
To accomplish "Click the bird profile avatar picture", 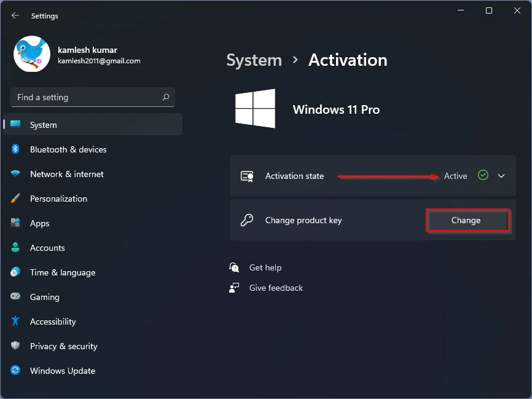I will click(x=32, y=54).
